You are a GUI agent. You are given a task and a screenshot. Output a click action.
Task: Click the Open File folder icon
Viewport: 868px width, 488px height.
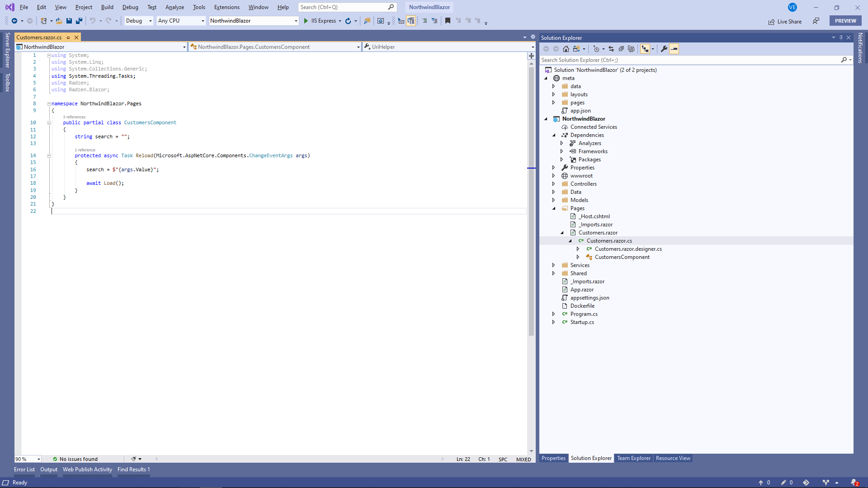[59, 21]
